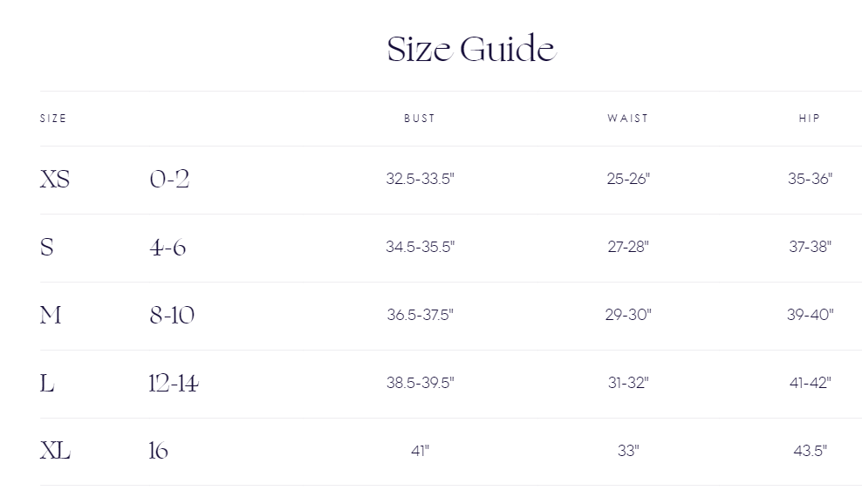
Task: Click the BUST column header
Action: 420,119
